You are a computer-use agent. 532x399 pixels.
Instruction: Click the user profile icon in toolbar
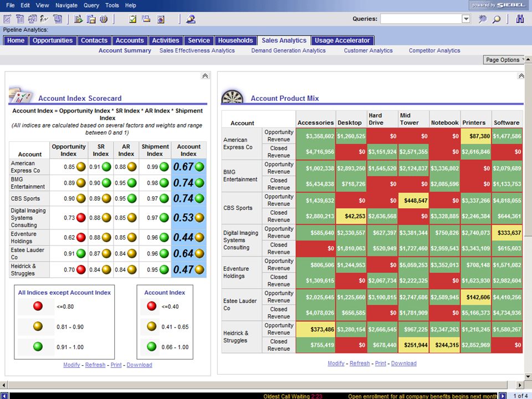tap(191, 19)
